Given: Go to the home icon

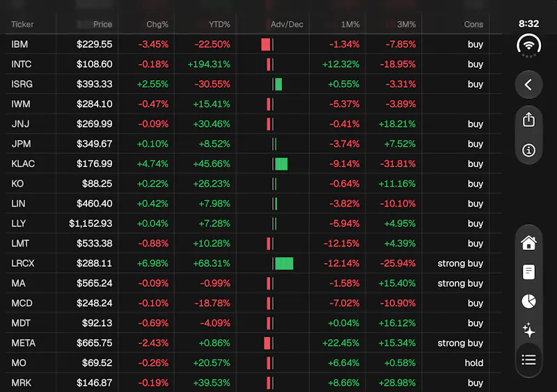Looking at the screenshot, I should (x=528, y=243).
